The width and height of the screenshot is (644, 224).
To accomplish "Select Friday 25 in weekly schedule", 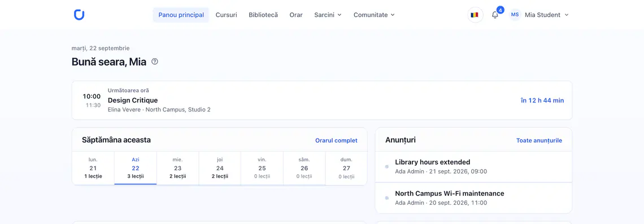I will click(262, 168).
